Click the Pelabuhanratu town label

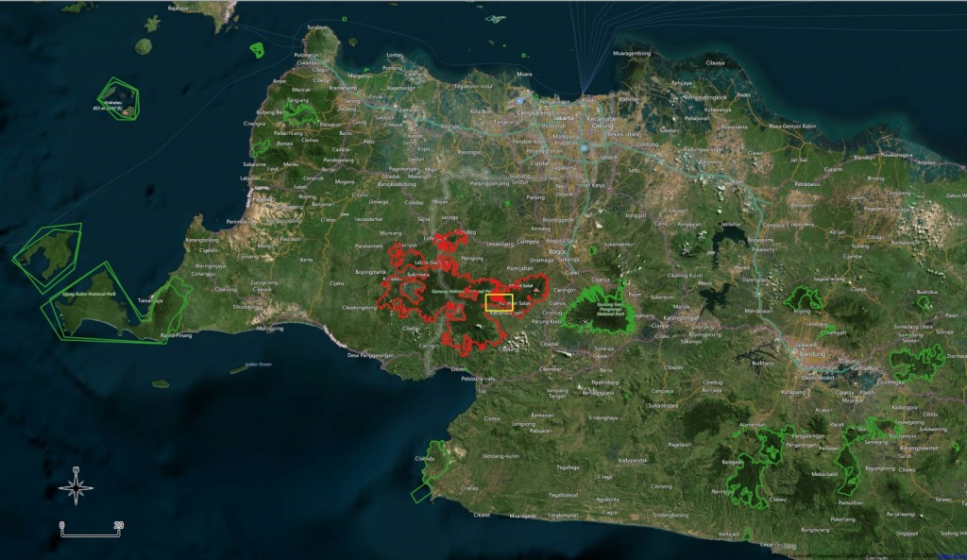(478, 379)
